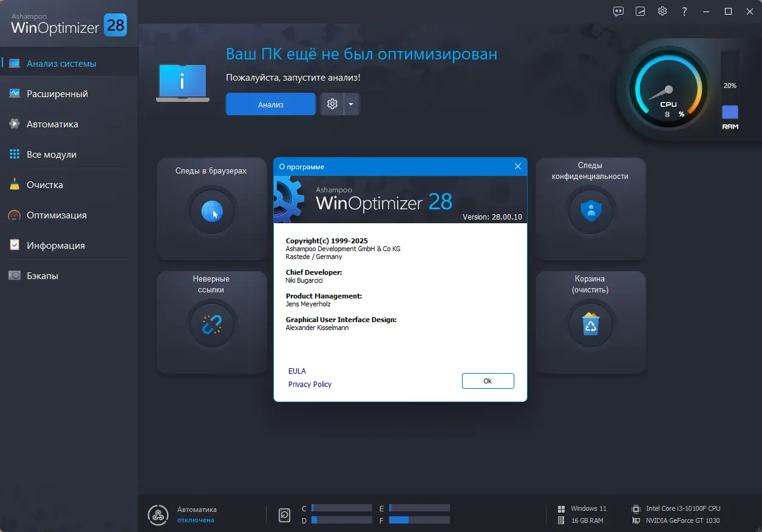The width and height of the screenshot is (762, 532).
Task: Open Автоматика in the sidebar
Action: [x=69, y=124]
